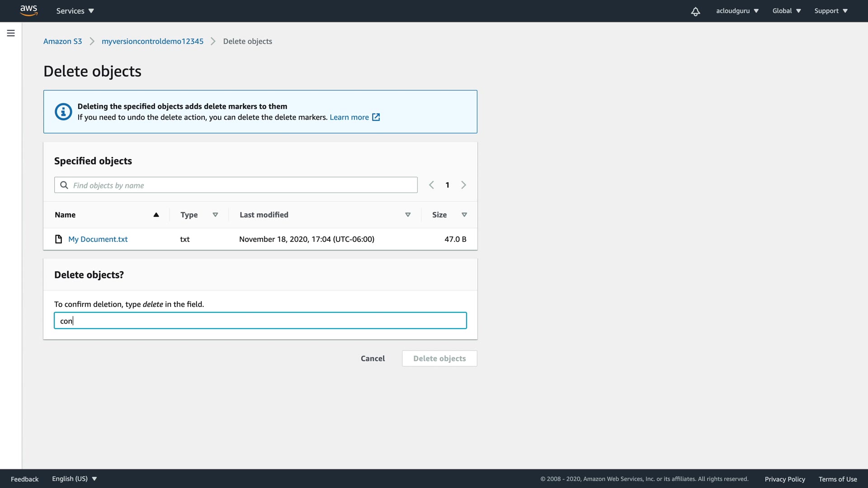Open the hamburger side navigation menu
Image resolution: width=868 pixels, height=488 pixels.
[x=11, y=33]
